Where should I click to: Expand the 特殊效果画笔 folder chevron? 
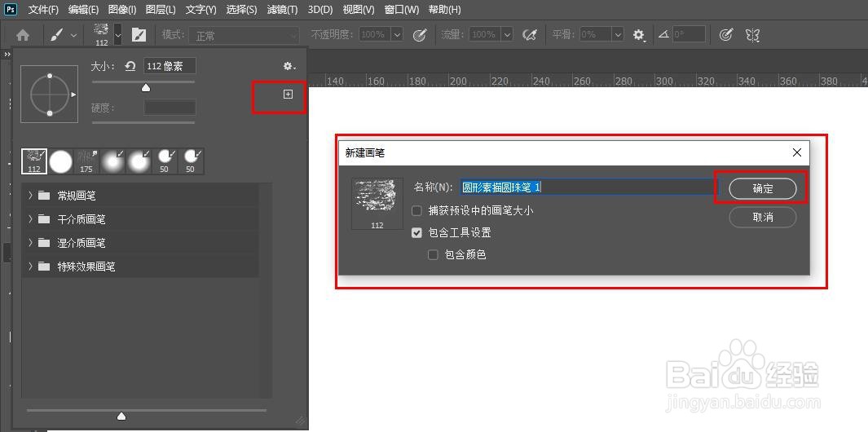30,267
